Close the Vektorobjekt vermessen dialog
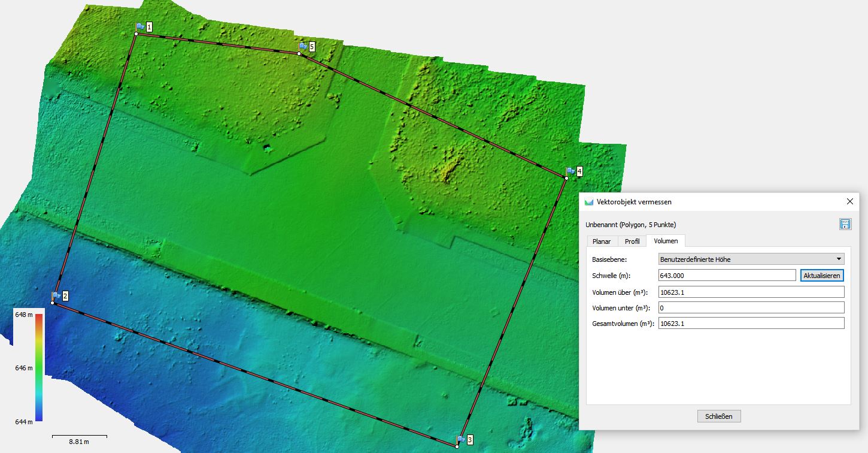This screenshot has width=868, height=453. pos(849,202)
